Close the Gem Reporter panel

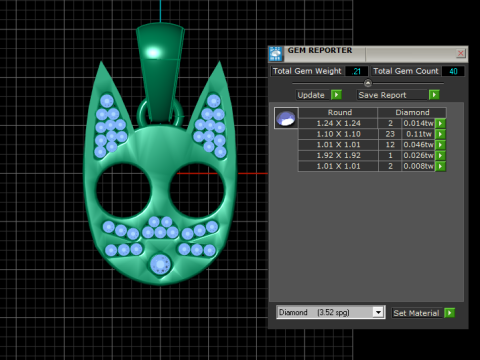(x=461, y=53)
